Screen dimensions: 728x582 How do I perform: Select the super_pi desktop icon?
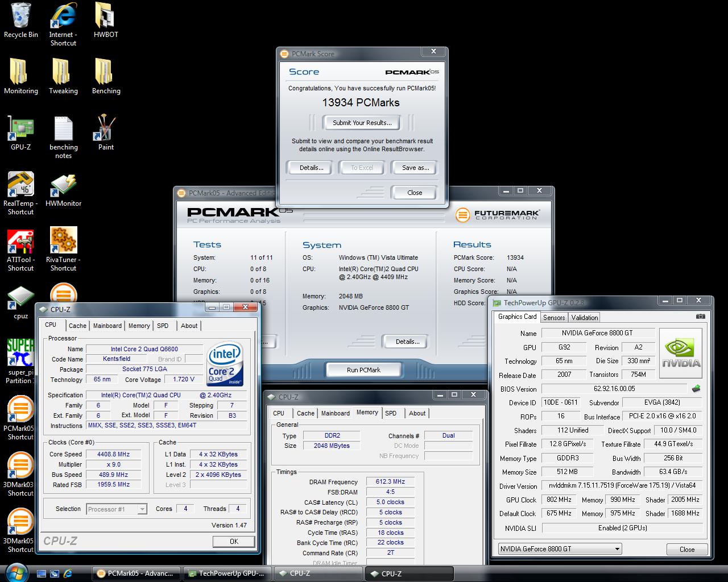pos(21,361)
